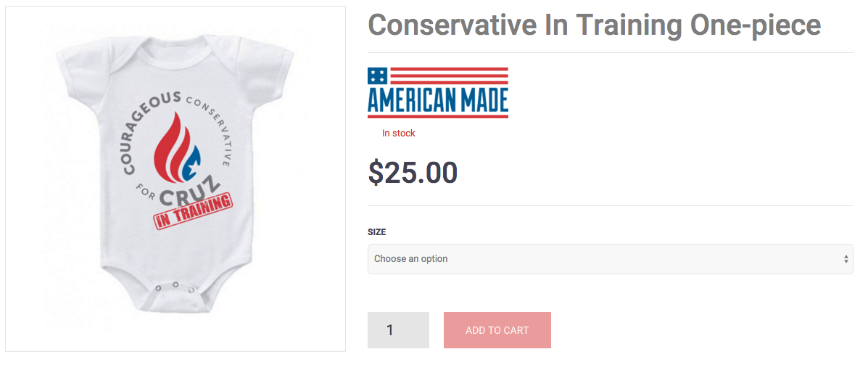Click the SIZE label above the dropdown
This screenshot has width=868, height=365.
377,232
